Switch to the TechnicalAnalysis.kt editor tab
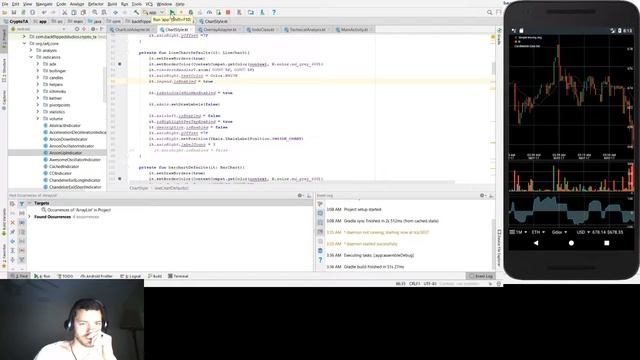640x360 pixels. 307,30
